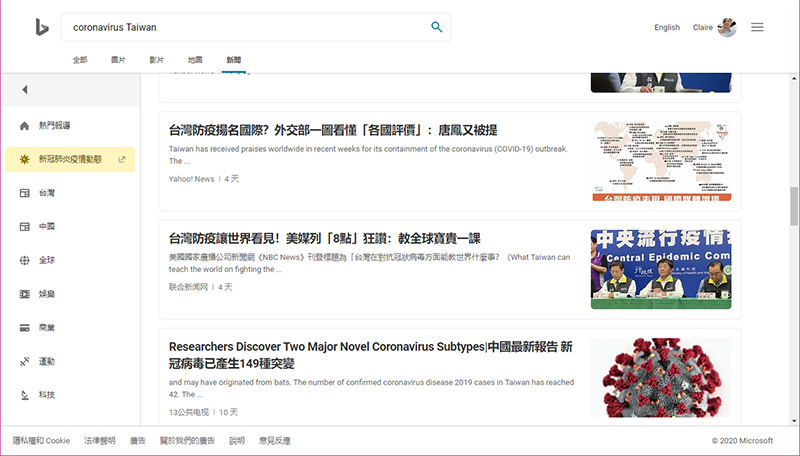Click the 運動 sports icon

(24, 361)
